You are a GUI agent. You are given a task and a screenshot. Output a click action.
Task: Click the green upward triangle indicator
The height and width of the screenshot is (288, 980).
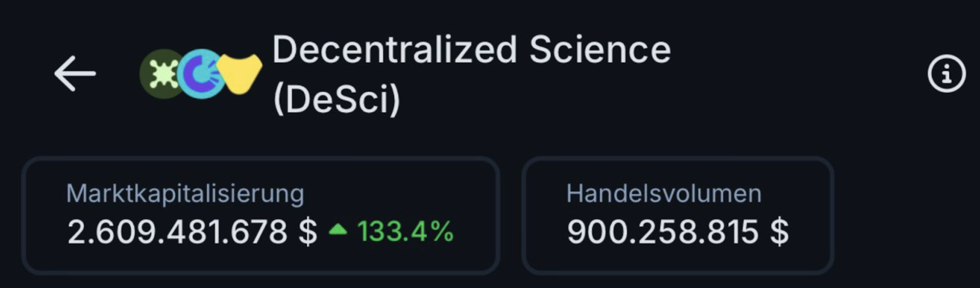point(338,229)
